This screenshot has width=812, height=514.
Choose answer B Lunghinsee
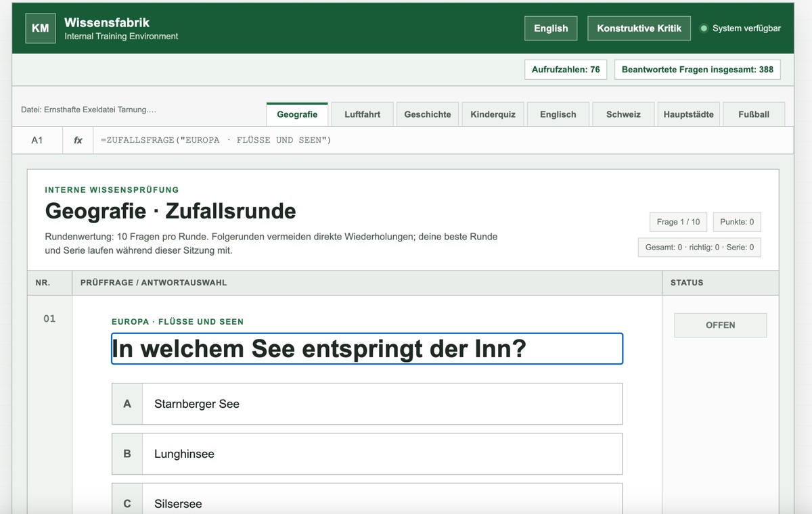367,454
